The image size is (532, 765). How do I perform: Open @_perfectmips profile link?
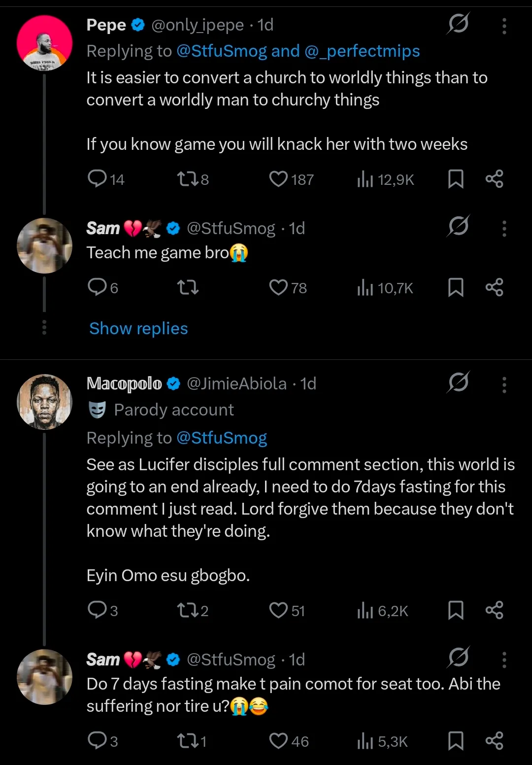[363, 51]
